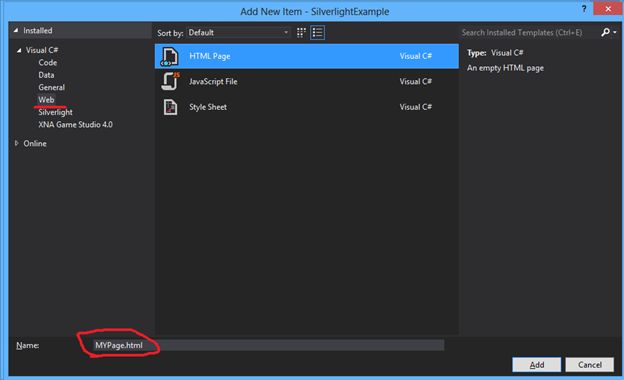The width and height of the screenshot is (624, 380).
Task: Collapse the Visual C# tree node
Action: click(19, 50)
